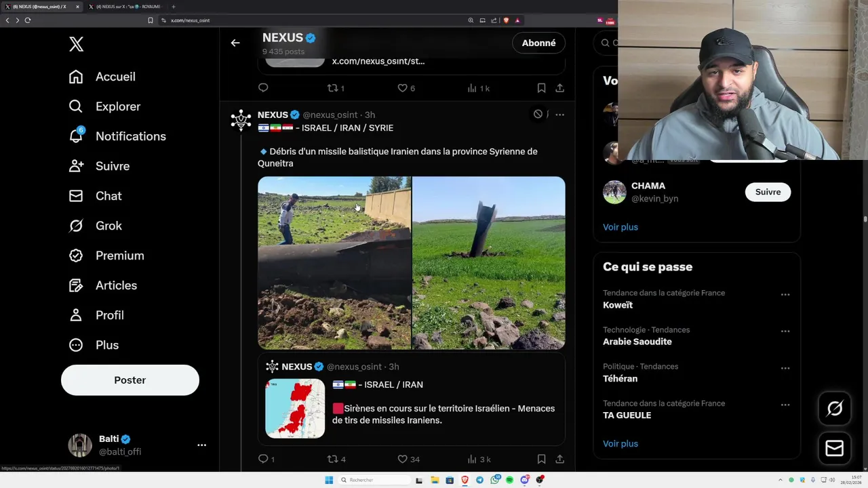Click taskbar Rechercher search box
868x488 pixels.
coord(374,480)
